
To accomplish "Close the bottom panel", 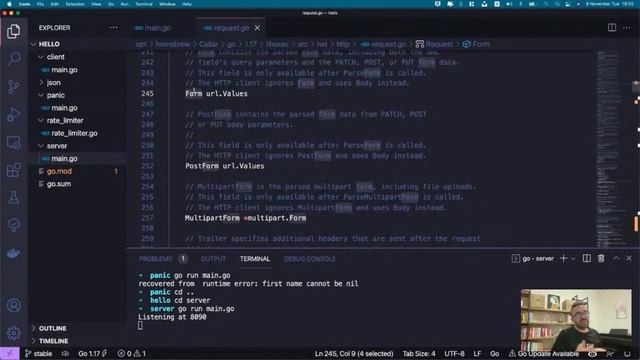I will coord(629,258).
